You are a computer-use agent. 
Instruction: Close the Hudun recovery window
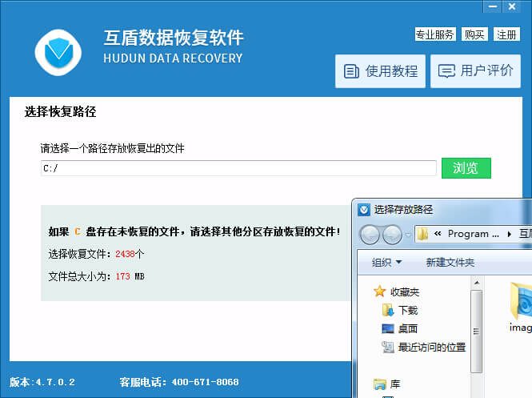[512, 6]
